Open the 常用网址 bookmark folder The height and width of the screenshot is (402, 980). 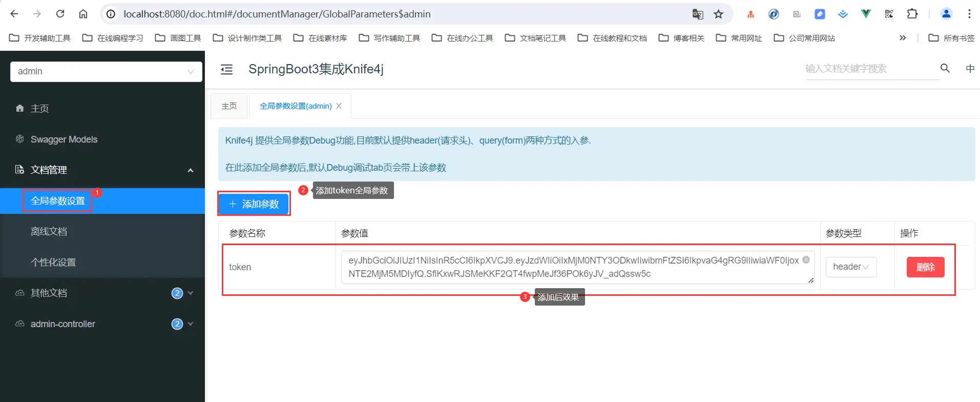[739, 38]
